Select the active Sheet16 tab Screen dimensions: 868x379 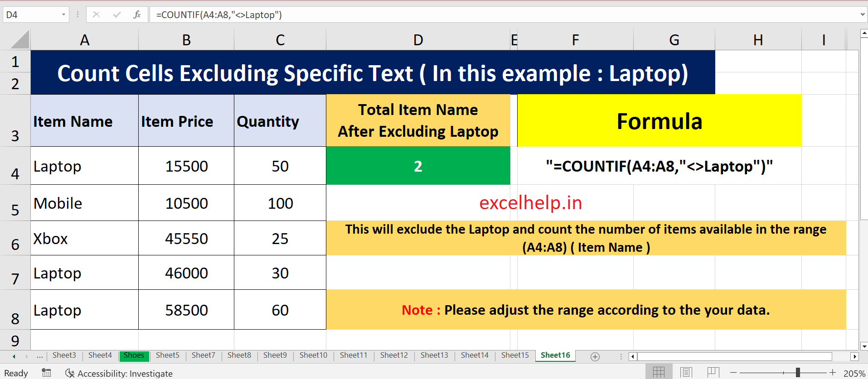point(555,355)
